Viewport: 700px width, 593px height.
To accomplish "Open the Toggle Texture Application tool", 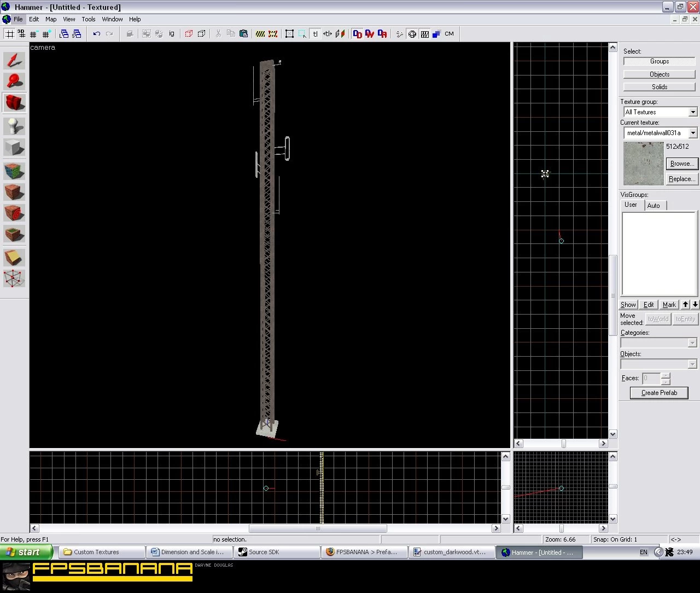I will (x=15, y=171).
